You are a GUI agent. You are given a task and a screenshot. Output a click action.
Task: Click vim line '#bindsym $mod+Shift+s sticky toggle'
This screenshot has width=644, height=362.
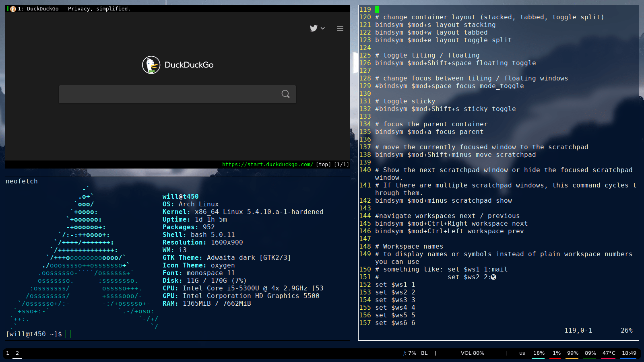[445, 109]
